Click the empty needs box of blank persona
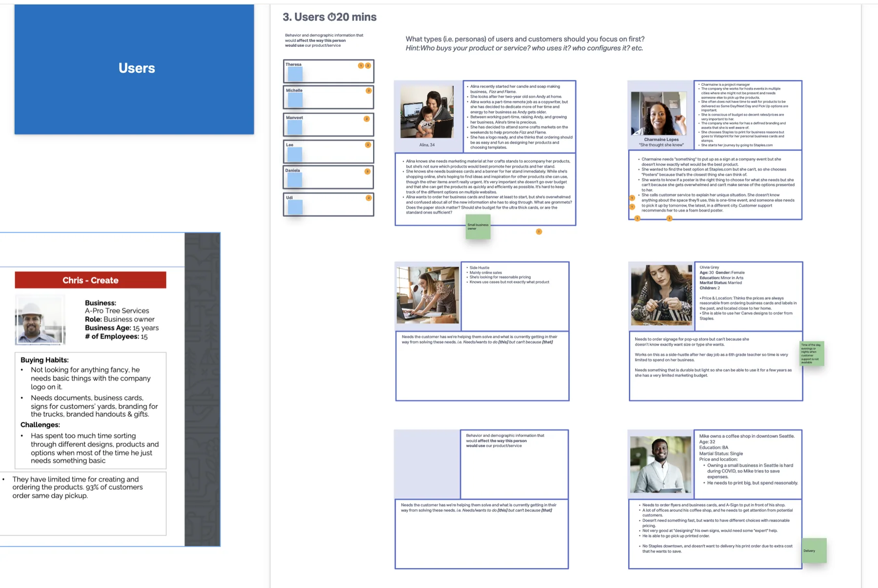This screenshot has width=878, height=588. tap(481, 534)
